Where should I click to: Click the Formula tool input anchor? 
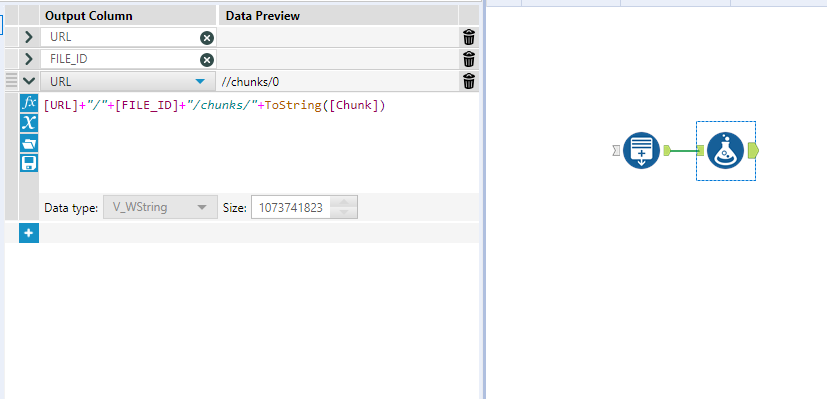700,151
